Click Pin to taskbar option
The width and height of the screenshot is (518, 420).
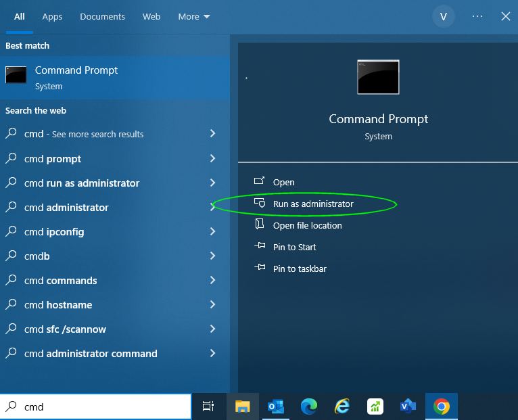[x=299, y=269]
